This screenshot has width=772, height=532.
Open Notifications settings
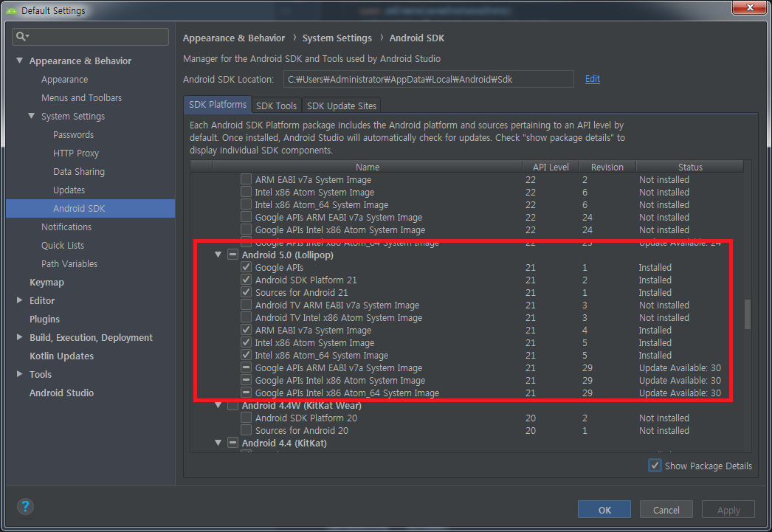pyautogui.click(x=66, y=227)
